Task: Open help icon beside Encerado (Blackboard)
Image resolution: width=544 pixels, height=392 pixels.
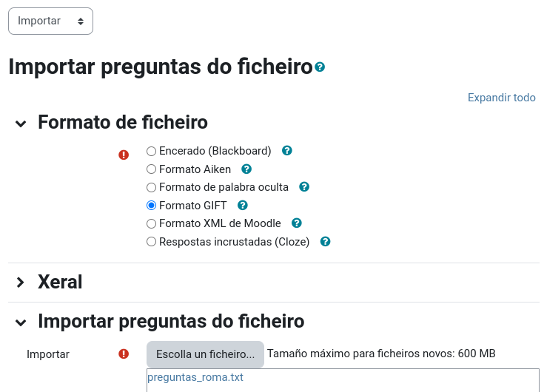Action: 287,150
